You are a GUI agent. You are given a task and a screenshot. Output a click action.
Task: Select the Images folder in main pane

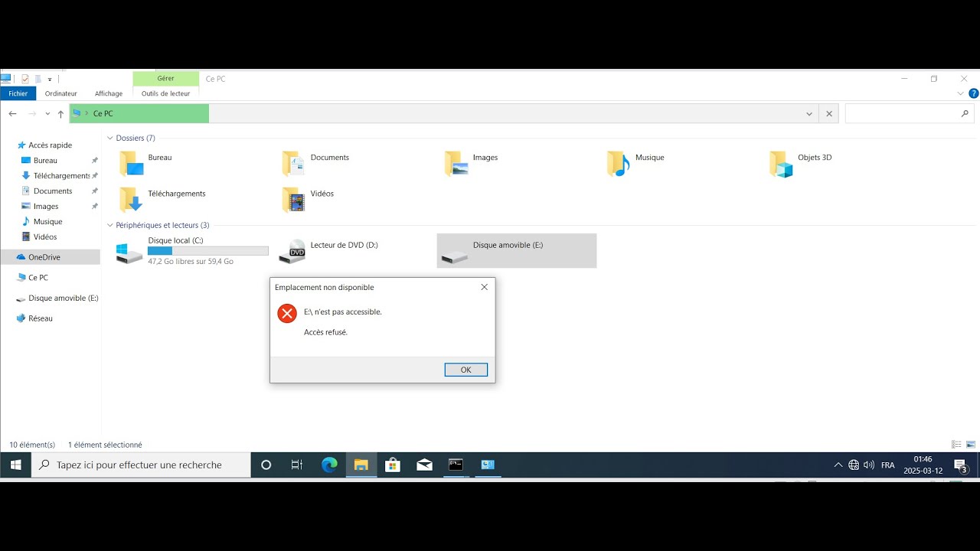(x=472, y=163)
